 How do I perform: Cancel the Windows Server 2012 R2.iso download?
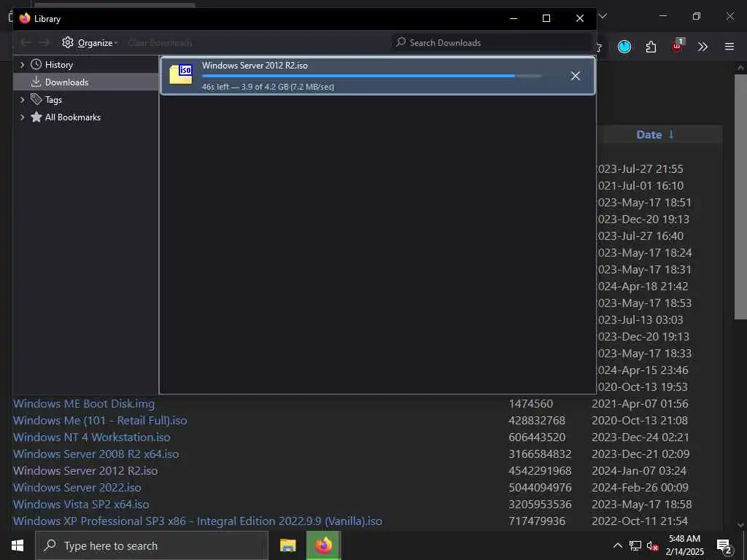pyautogui.click(x=576, y=76)
